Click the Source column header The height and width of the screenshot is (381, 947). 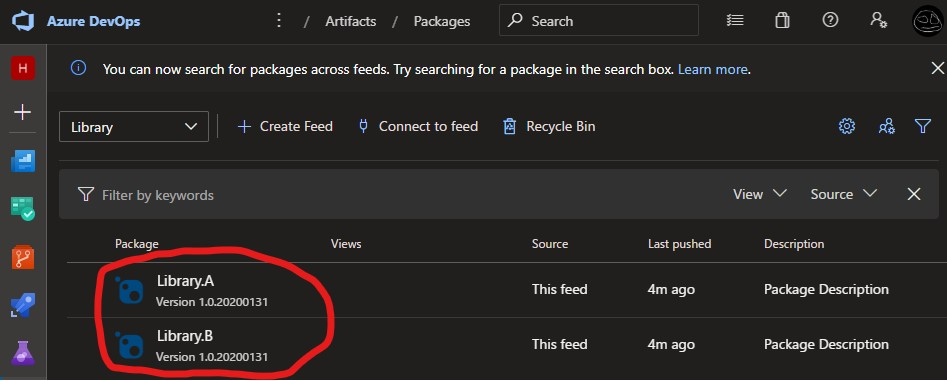550,244
